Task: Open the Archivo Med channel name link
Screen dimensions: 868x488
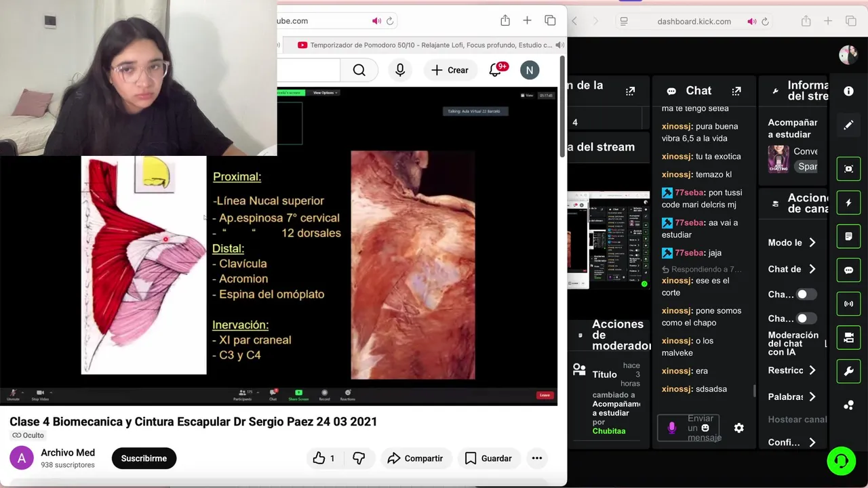Action: 68,453
